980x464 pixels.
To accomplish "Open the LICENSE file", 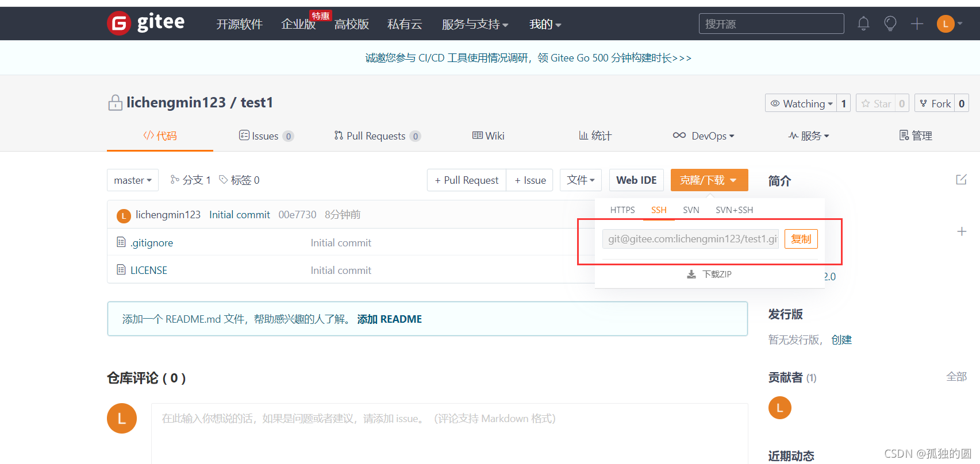I will pos(149,270).
